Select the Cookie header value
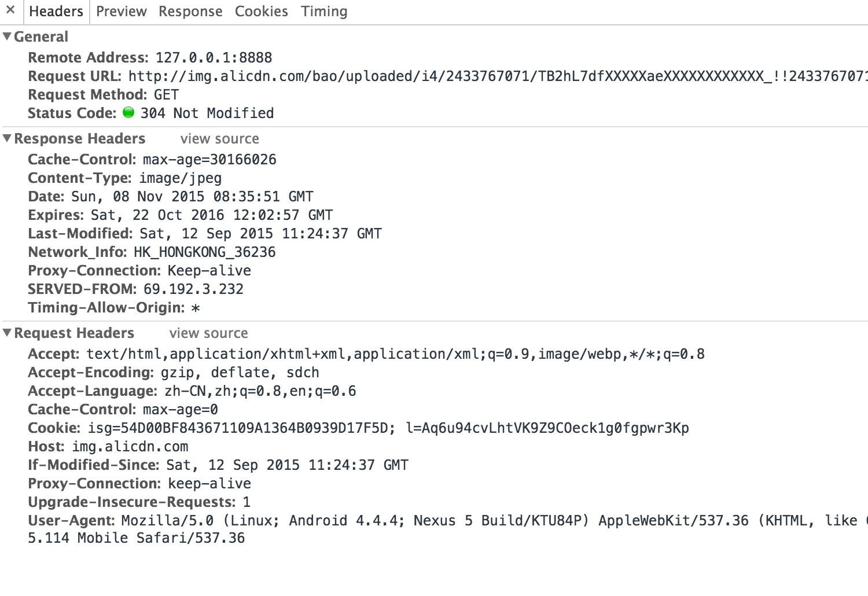Viewport: 868px width, 596px height. [388, 428]
